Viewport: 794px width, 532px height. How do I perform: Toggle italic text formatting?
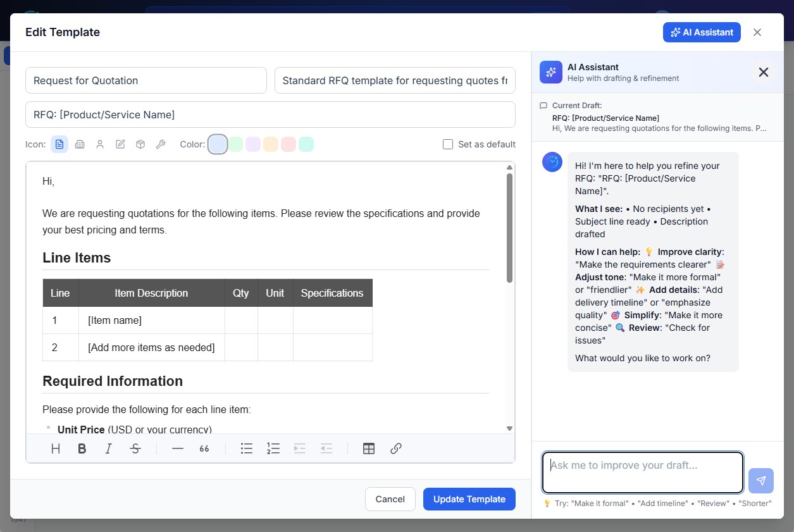point(108,448)
